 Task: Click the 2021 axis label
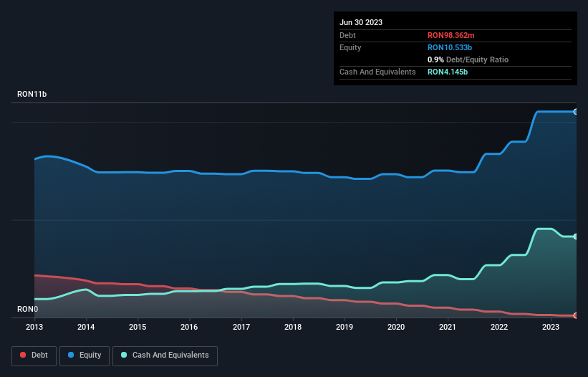448,327
